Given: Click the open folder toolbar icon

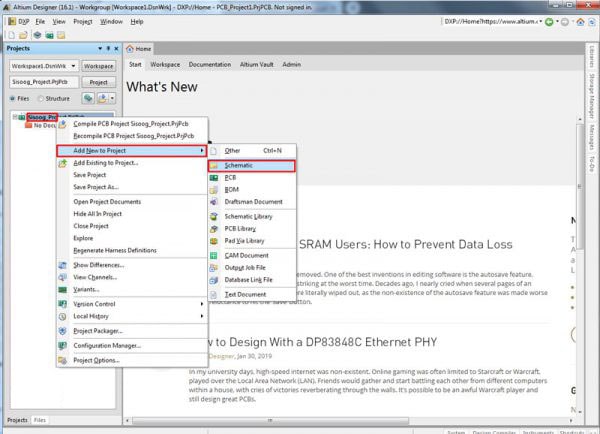Looking at the screenshot, I should (23, 35).
